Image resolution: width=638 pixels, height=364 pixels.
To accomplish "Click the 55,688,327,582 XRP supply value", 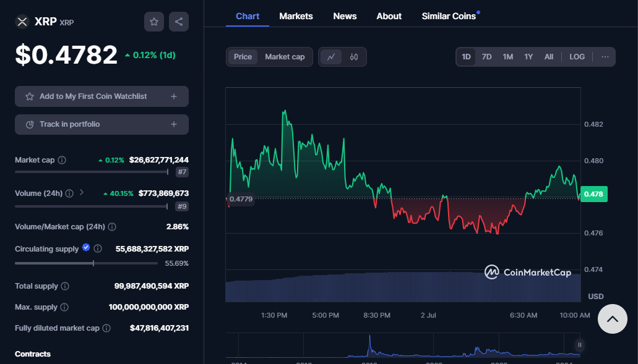I will click(152, 248).
